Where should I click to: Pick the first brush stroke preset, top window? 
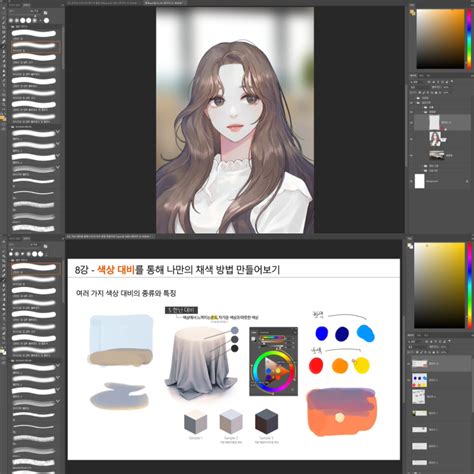34,33
